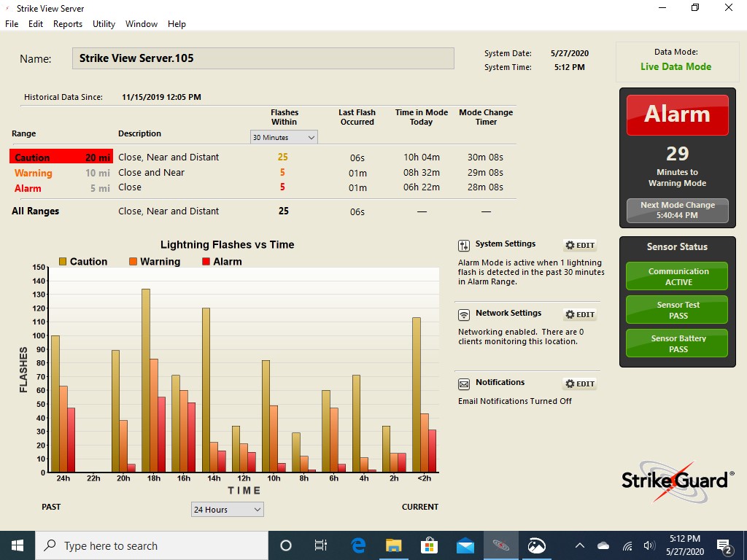Click the Edit button for Notifications
Image resolution: width=747 pixels, height=560 pixels.
coord(580,384)
